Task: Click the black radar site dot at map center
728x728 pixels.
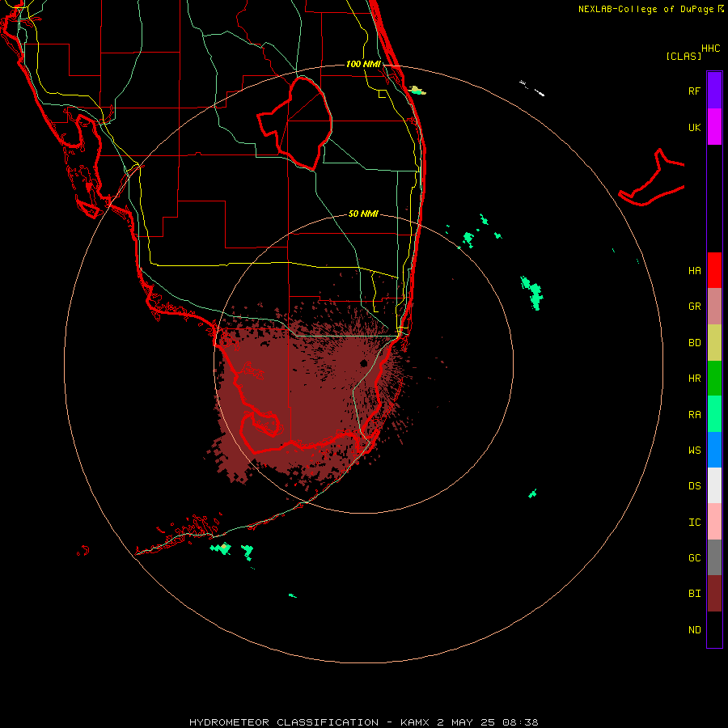Action: point(363,363)
